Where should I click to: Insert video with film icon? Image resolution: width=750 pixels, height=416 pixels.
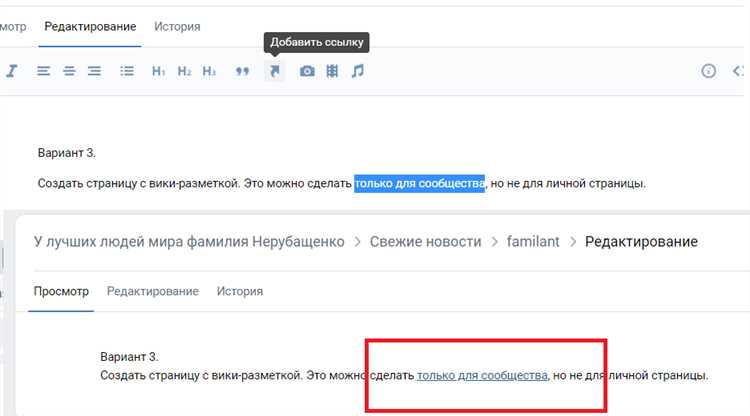tap(332, 71)
